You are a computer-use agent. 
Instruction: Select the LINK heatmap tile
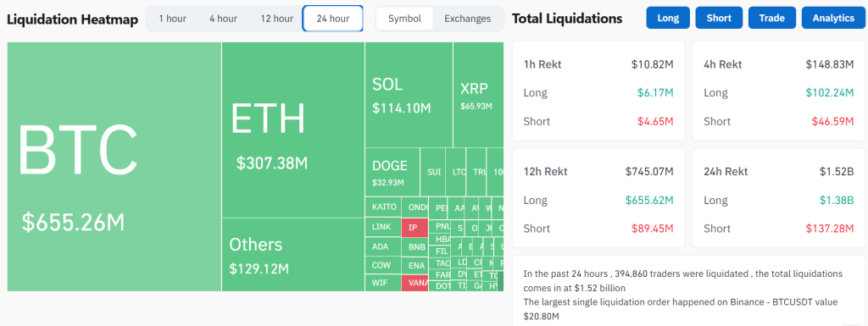pos(383,227)
